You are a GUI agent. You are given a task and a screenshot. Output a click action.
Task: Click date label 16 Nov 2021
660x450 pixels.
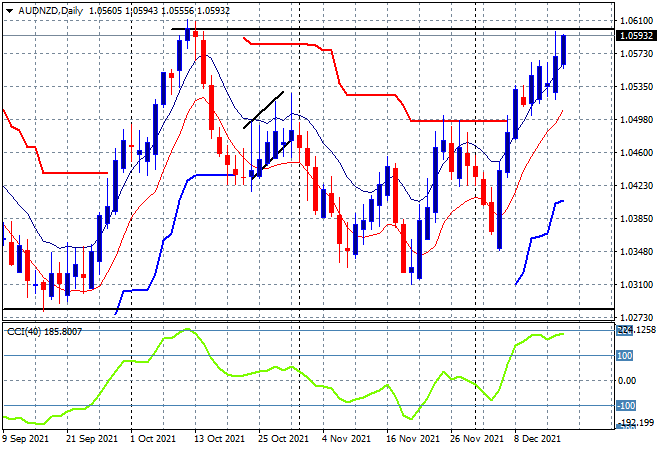[x=412, y=439]
